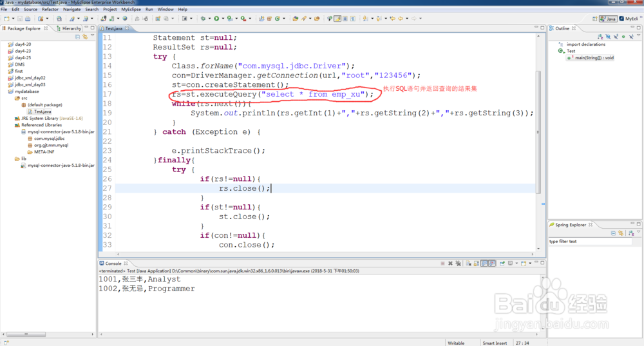Screen dimensions: 644x346
Task: Switch to the MyEclipse perspective button
Action: coord(629,19)
